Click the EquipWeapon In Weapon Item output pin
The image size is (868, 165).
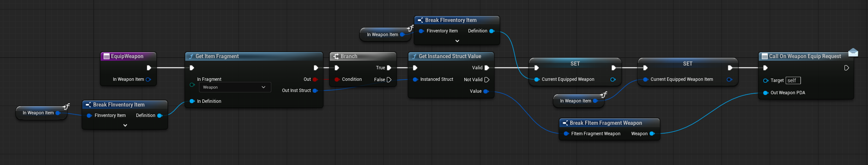tap(148, 79)
